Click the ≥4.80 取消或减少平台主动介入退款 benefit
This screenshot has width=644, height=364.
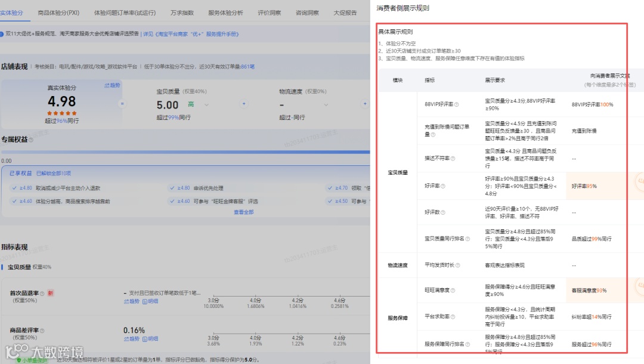tap(56, 188)
